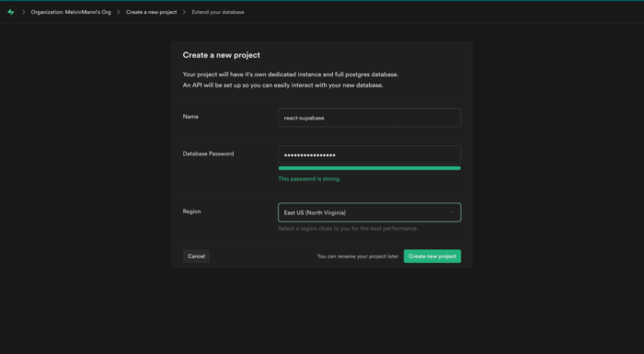
Task: Open Organization: MelvinManni's Org breadcrumb
Action: pos(71,12)
